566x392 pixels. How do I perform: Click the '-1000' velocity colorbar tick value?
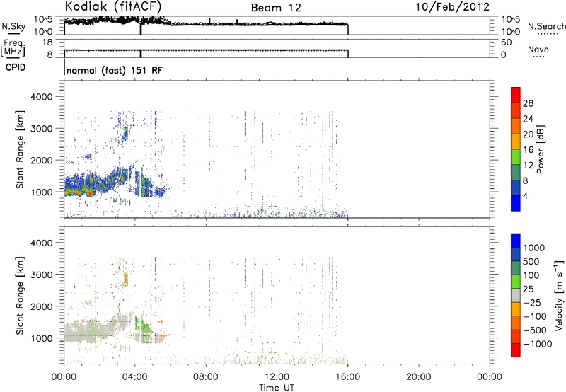[x=537, y=344]
